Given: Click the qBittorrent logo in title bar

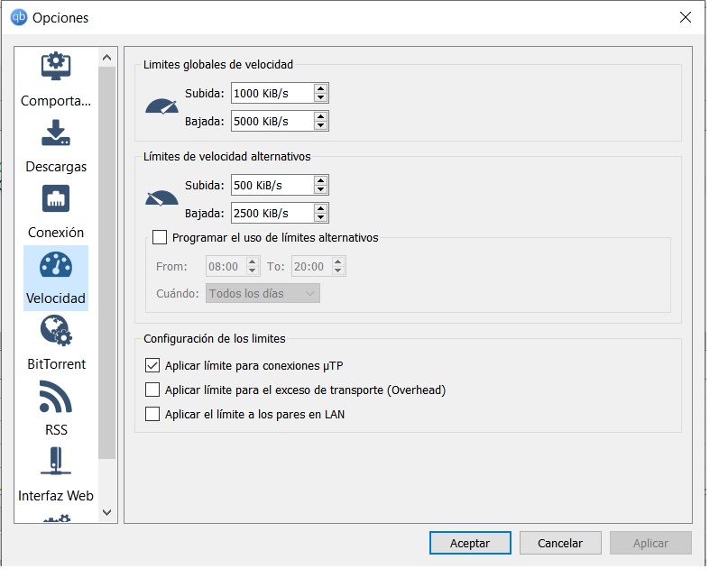Looking at the screenshot, I should pyautogui.click(x=18, y=17).
